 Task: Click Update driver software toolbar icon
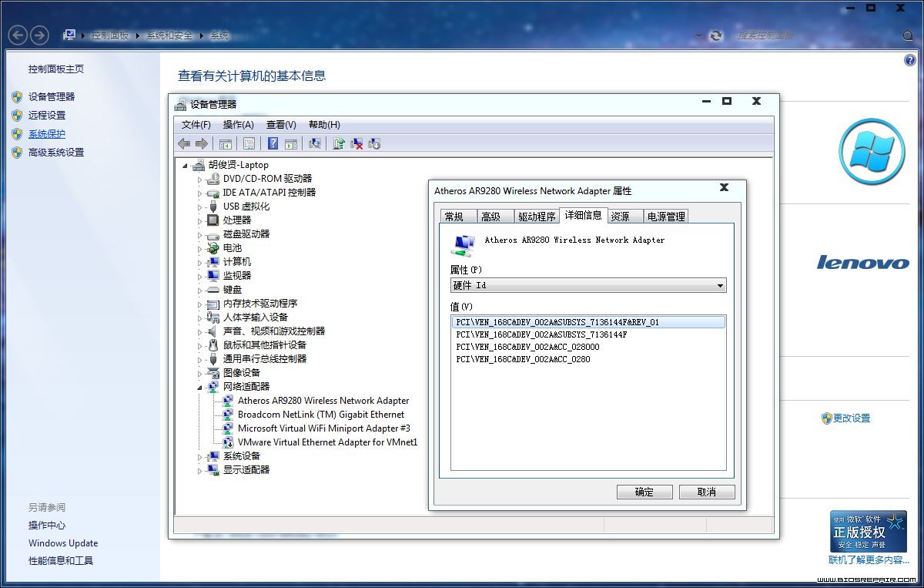coord(338,143)
